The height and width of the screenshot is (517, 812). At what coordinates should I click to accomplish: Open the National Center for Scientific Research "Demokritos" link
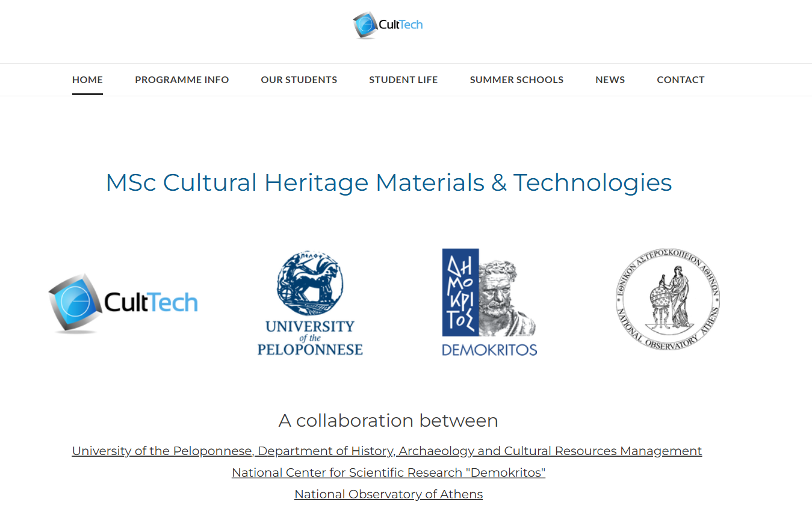pyautogui.click(x=388, y=472)
